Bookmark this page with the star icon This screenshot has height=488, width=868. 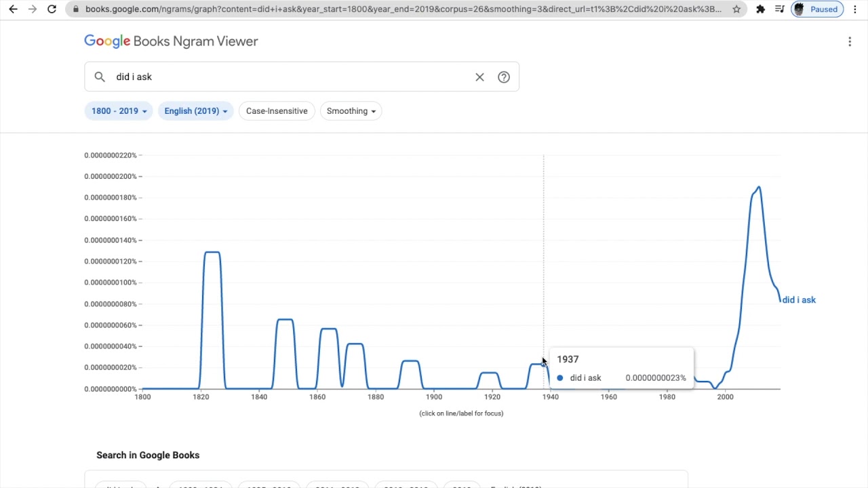coord(736,9)
